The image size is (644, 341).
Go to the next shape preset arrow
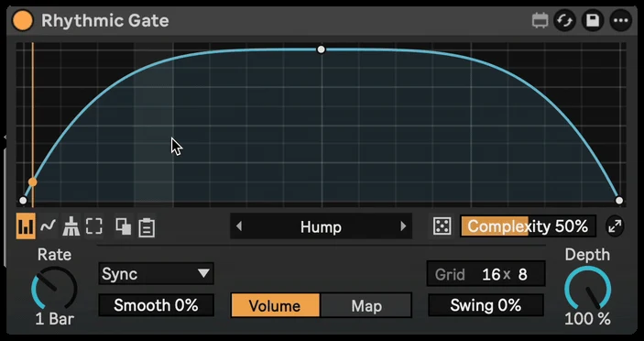click(x=403, y=226)
